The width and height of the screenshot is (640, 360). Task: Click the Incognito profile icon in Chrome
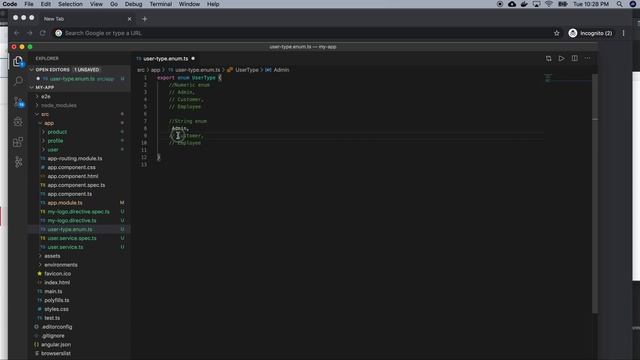point(573,33)
